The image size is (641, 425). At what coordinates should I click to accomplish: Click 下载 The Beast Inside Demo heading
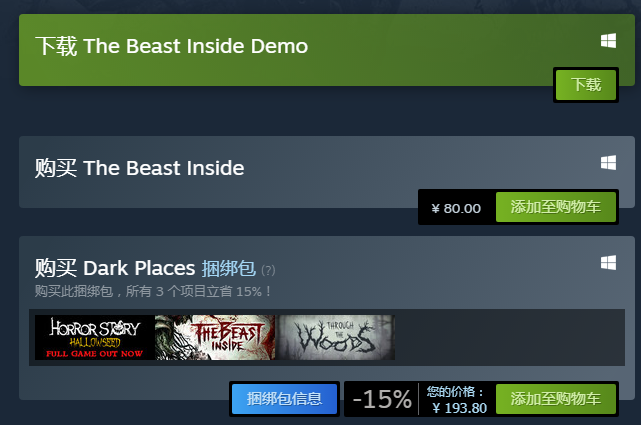click(x=171, y=46)
